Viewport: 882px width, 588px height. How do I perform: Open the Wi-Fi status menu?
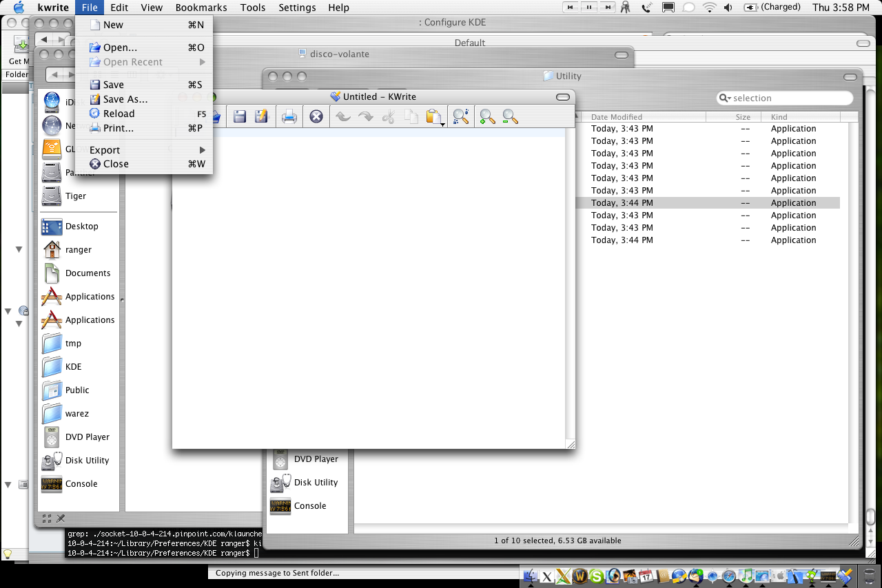(x=710, y=8)
